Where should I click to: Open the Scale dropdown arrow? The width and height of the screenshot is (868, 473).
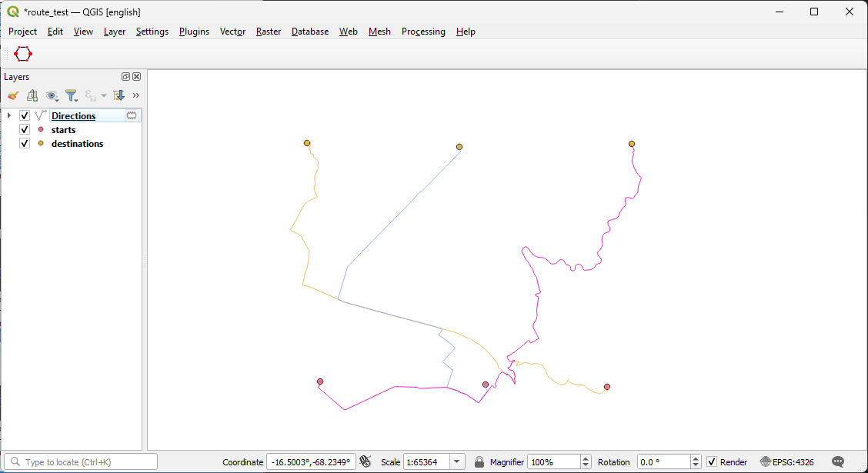pos(457,462)
